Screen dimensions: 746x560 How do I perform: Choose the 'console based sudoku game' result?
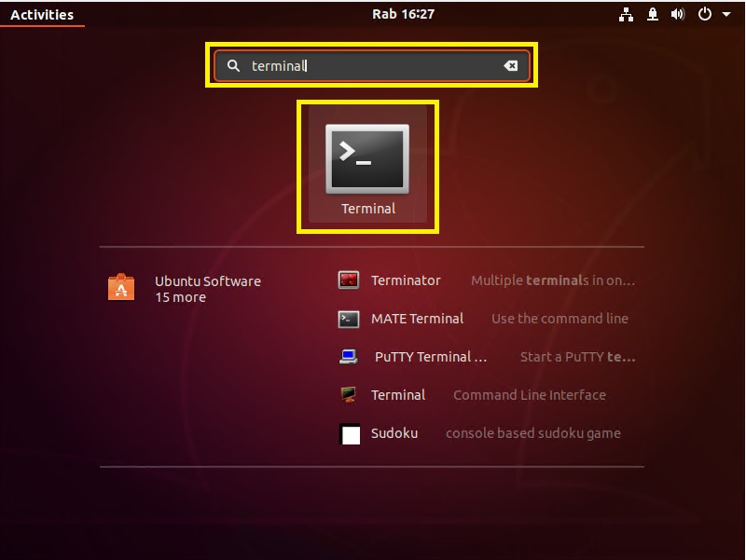tap(532, 433)
